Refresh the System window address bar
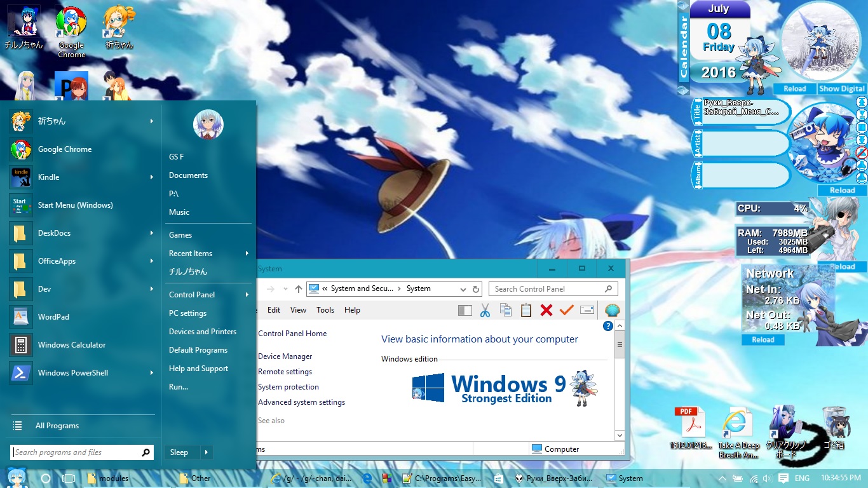 (476, 289)
